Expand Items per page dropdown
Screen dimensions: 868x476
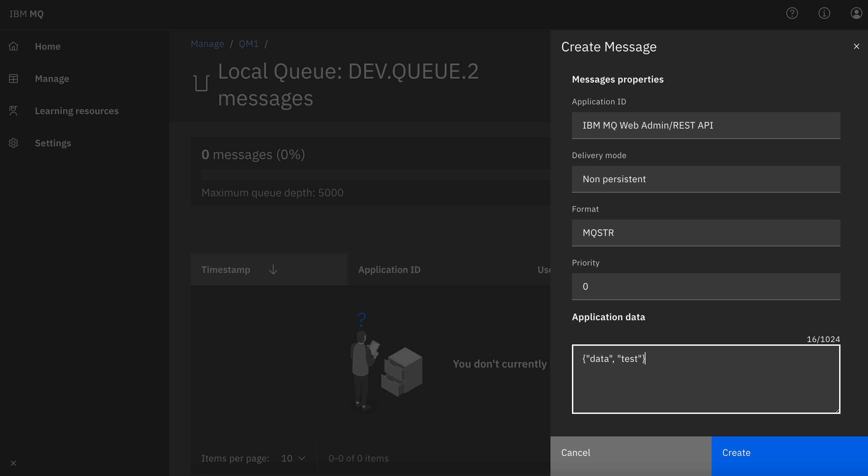[293, 458]
